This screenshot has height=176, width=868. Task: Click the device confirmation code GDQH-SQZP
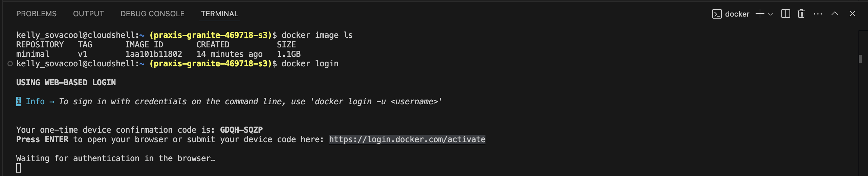241,130
